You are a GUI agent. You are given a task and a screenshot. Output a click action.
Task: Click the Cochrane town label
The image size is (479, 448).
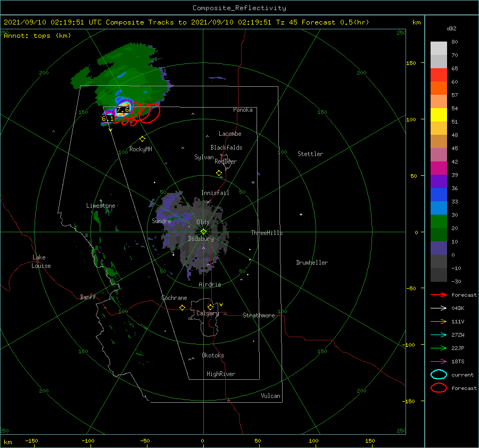click(x=174, y=298)
